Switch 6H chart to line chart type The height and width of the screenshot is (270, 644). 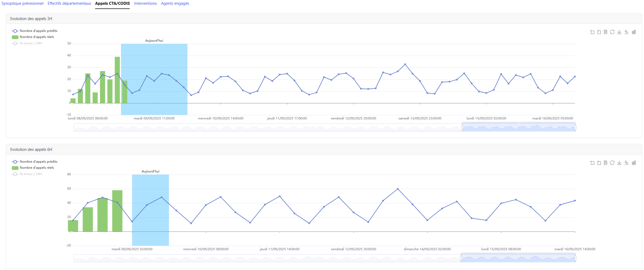click(x=627, y=163)
